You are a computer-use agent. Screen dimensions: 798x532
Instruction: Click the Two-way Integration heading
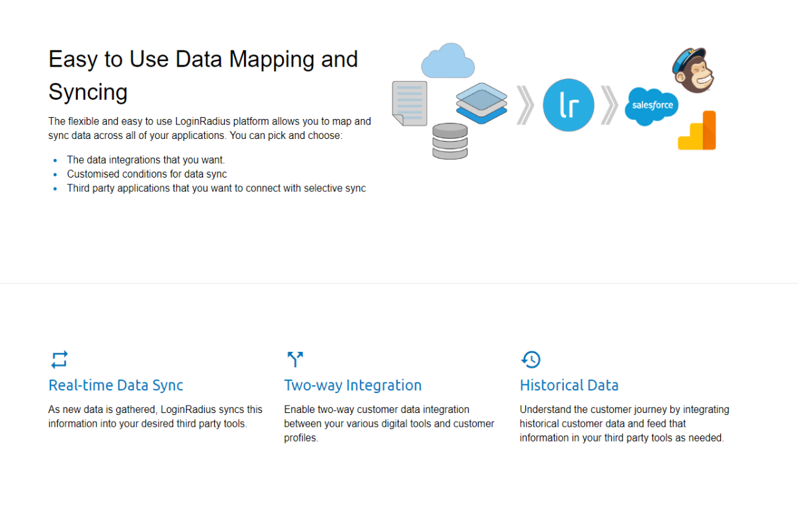click(353, 386)
